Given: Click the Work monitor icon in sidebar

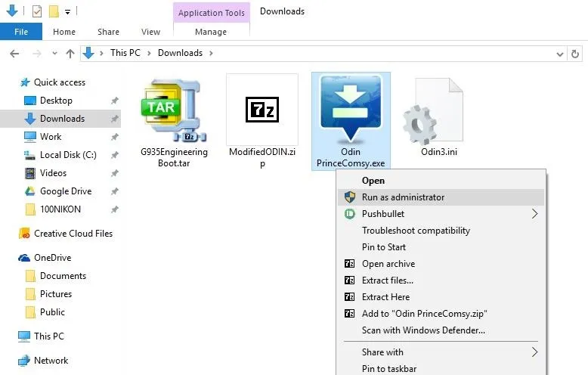Looking at the screenshot, I should (x=30, y=137).
